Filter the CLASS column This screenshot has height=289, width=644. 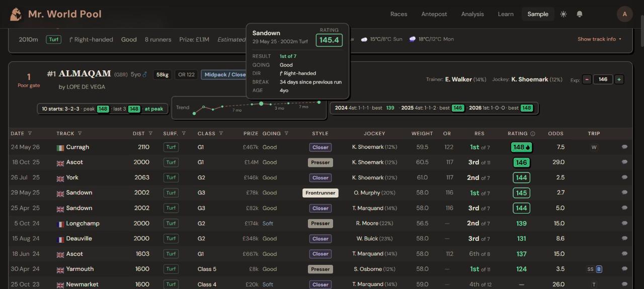pos(221,134)
